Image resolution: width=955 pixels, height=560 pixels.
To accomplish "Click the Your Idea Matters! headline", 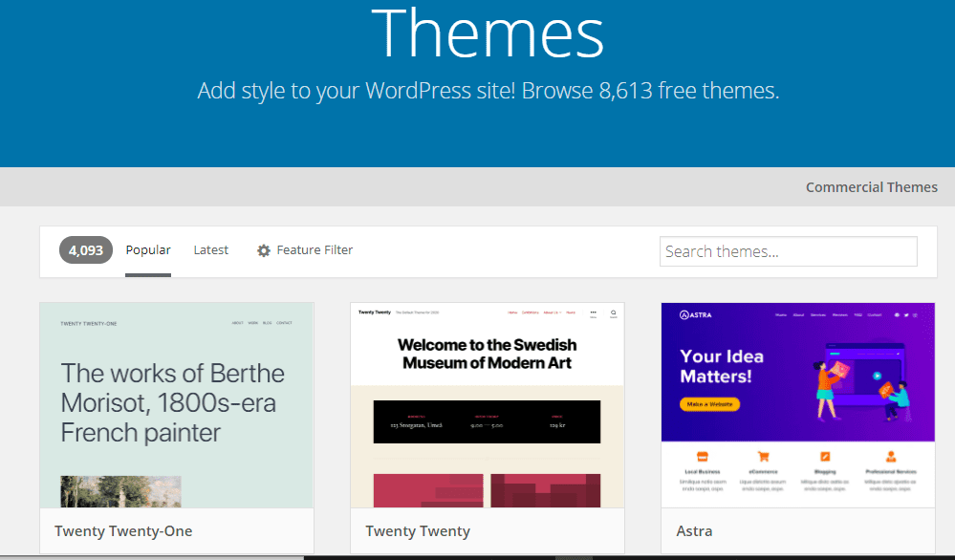I will (x=722, y=366).
